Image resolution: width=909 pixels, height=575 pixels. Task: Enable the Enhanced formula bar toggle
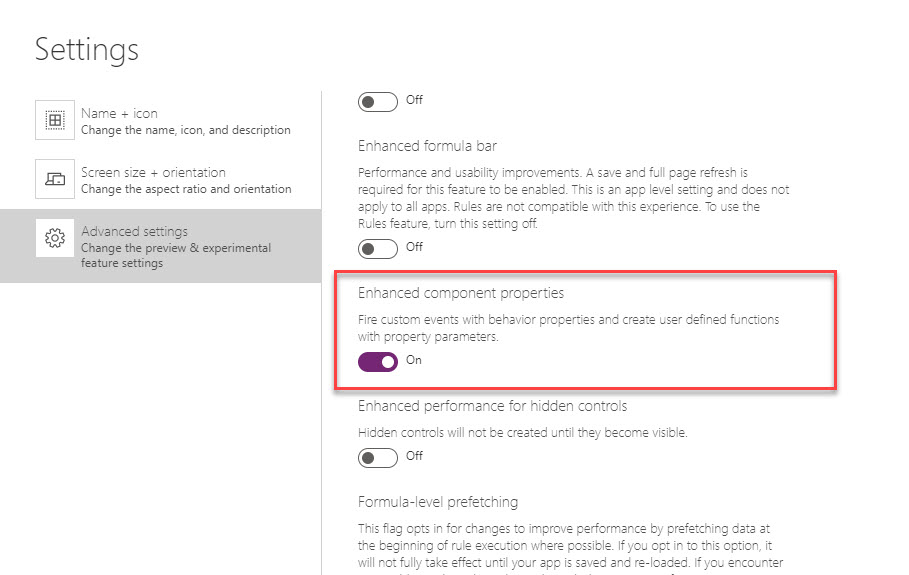coord(378,248)
